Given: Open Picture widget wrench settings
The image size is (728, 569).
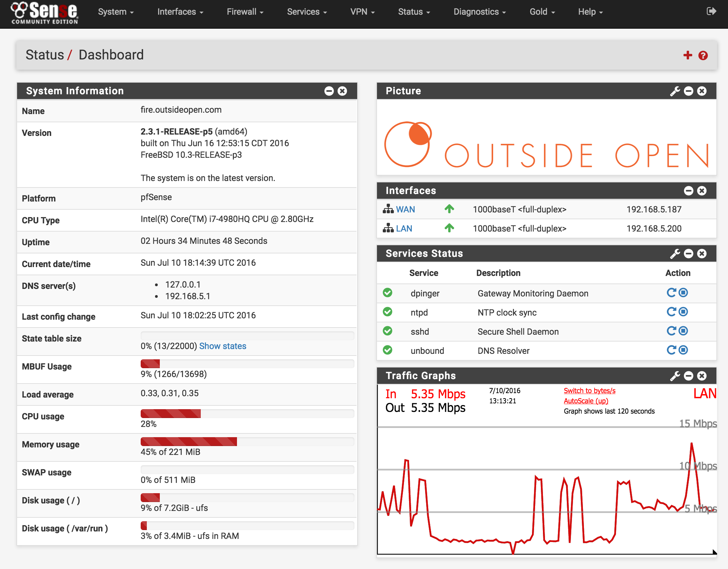Looking at the screenshot, I should [675, 91].
